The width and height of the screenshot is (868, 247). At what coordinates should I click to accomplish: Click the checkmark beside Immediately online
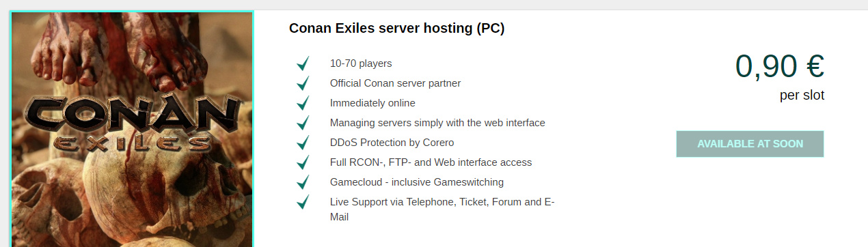tap(303, 103)
